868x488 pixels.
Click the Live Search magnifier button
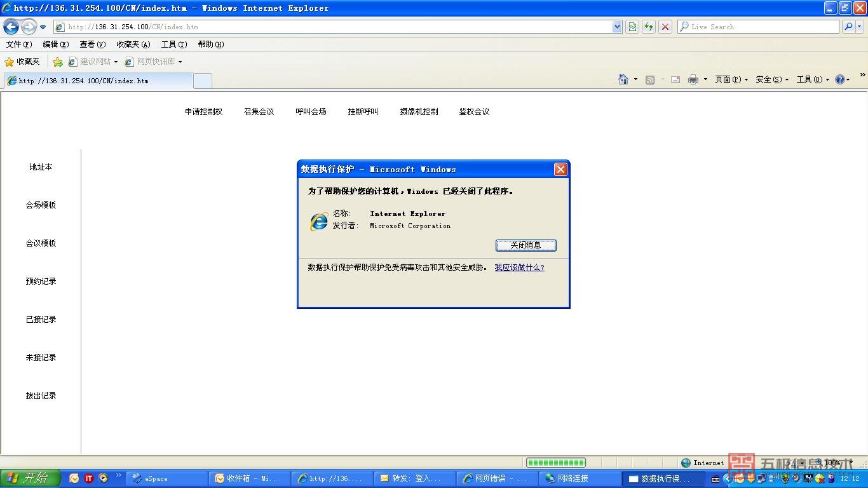click(848, 27)
